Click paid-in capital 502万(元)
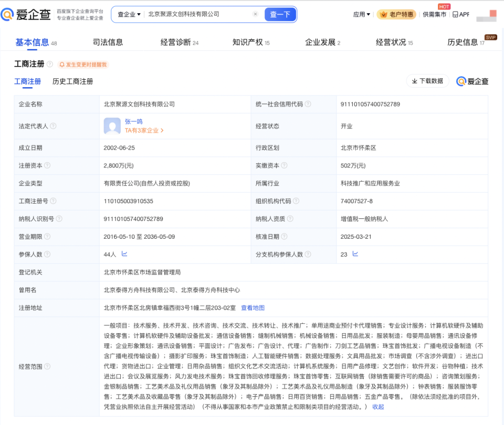 point(353,165)
